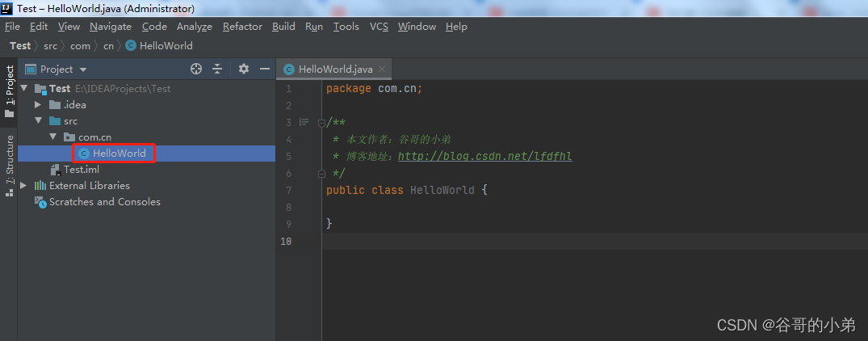Collapse the Test project root node
Image resolution: width=868 pixels, height=341 pixels.
pos(23,89)
